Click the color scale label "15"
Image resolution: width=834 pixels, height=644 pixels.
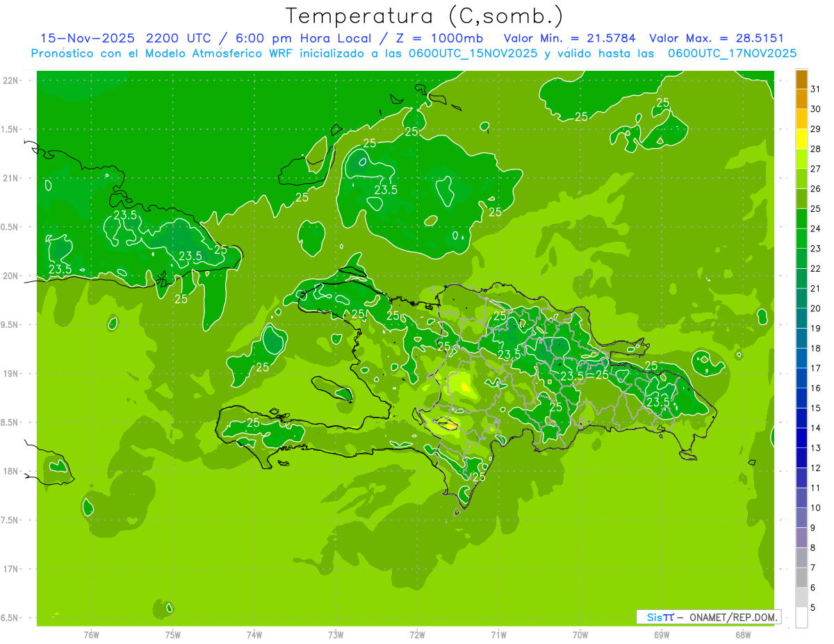(816, 408)
